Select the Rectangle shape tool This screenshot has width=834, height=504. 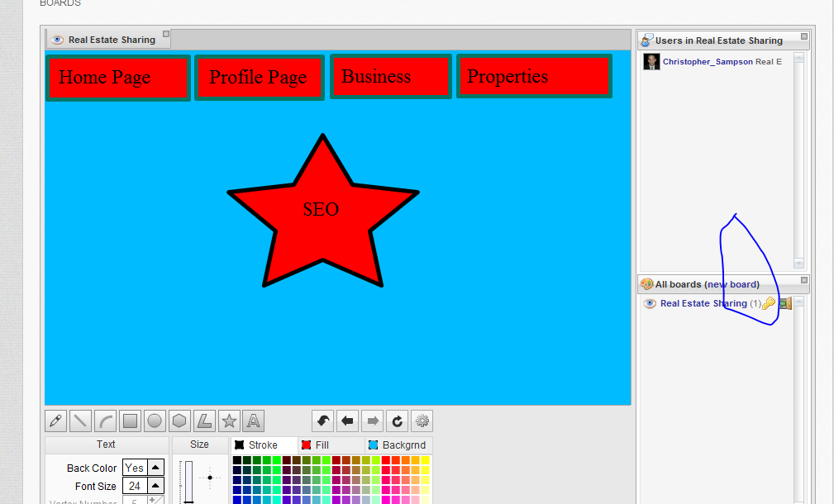(x=130, y=421)
